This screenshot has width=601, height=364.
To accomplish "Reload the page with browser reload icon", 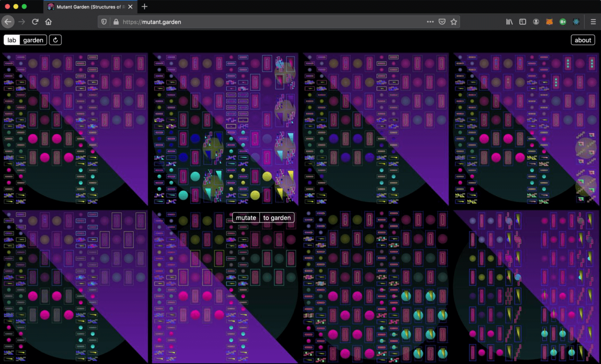I will coord(35,22).
